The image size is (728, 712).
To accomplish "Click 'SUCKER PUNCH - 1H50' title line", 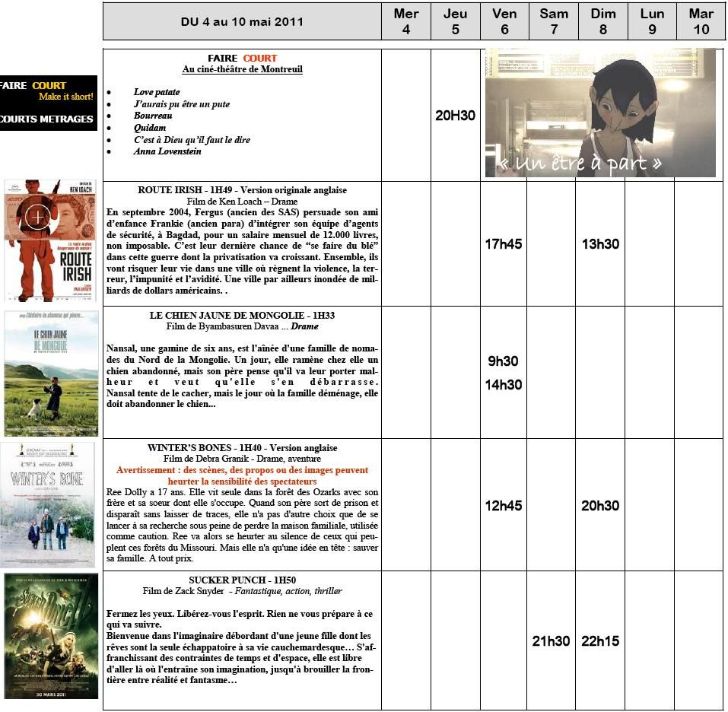I will pyautogui.click(x=243, y=580).
